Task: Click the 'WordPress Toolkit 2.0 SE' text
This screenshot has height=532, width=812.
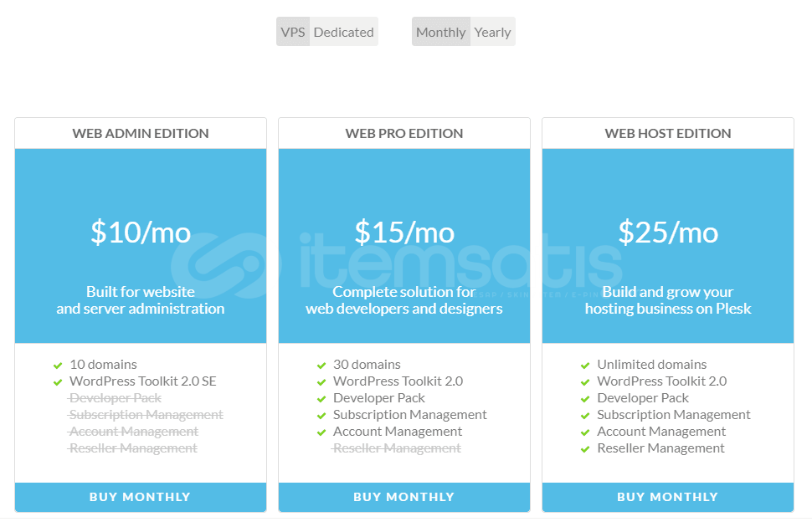Action: 143,381
